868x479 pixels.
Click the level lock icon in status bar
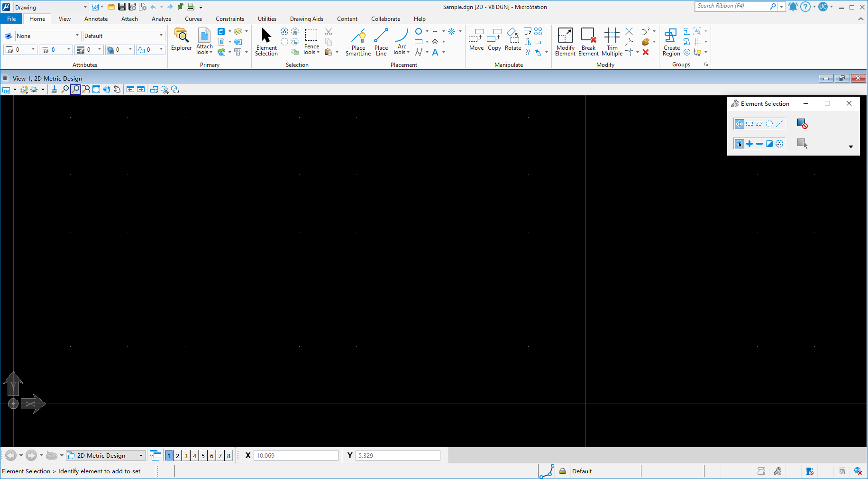562,471
